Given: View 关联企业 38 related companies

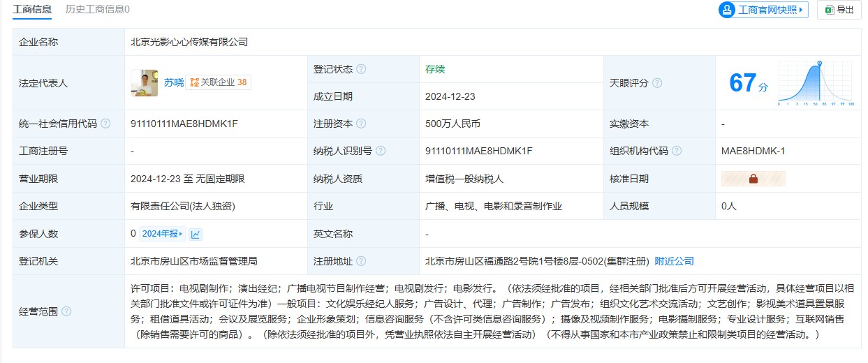Looking at the screenshot, I should click(x=219, y=82).
